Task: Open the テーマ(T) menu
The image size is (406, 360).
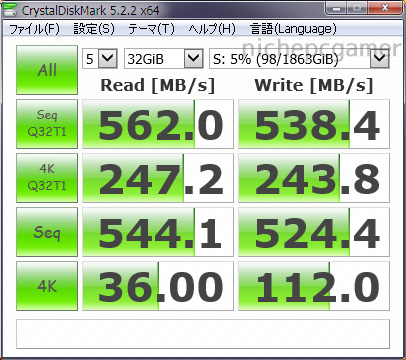Action: tap(151, 29)
